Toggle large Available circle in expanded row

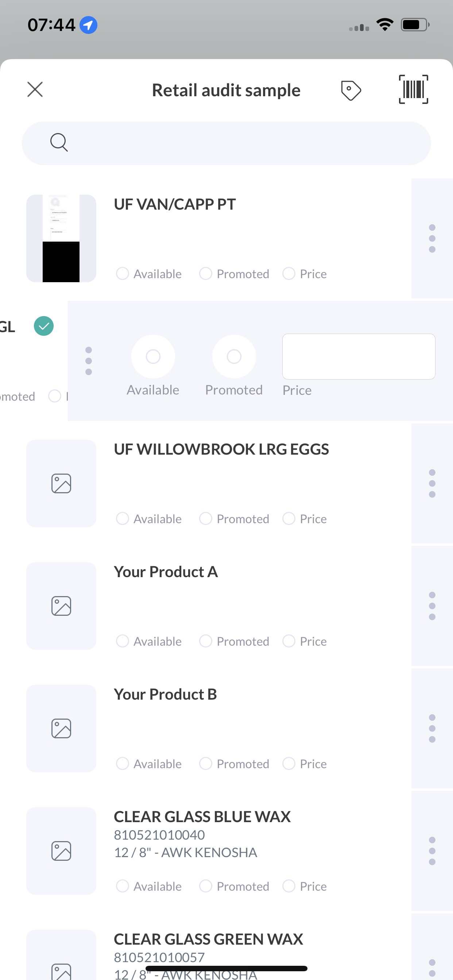click(x=153, y=357)
